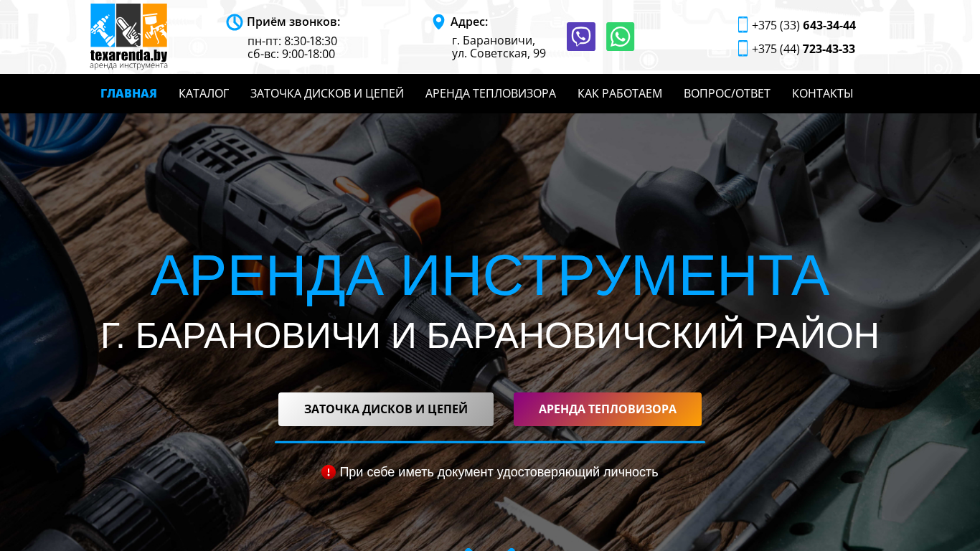
Task: Go to the ГЛАВНАЯ menu item
Action: (x=128, y=93)
